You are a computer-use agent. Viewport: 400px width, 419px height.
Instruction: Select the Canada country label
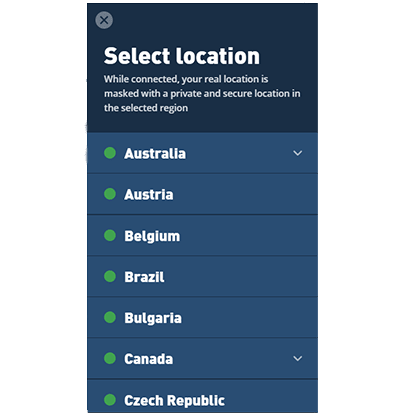click(x=149, y=359)
